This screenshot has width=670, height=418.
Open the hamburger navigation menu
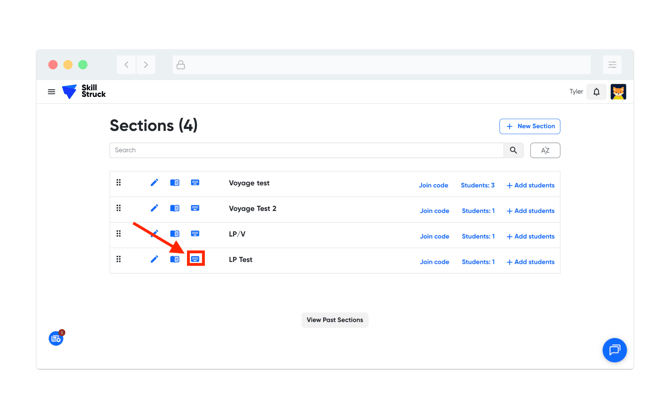[52, 92]
